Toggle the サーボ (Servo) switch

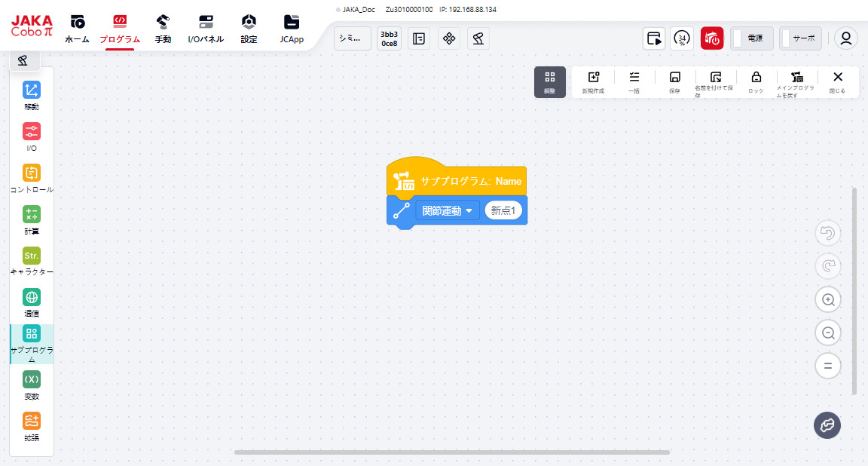point(800,38)
